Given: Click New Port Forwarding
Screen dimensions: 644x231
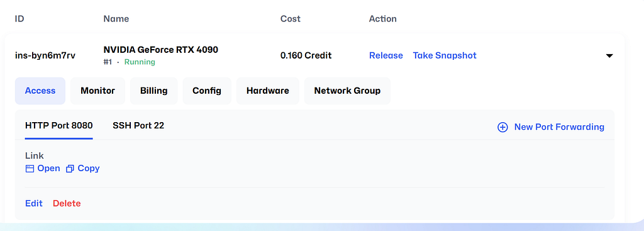Looking at the screenshot, I should coord(559,127).
